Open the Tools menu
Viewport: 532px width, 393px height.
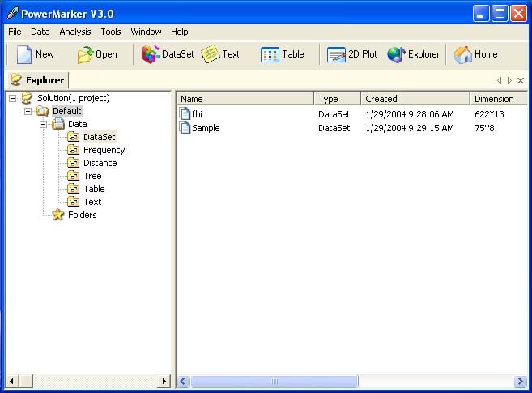tap(111, 32)
